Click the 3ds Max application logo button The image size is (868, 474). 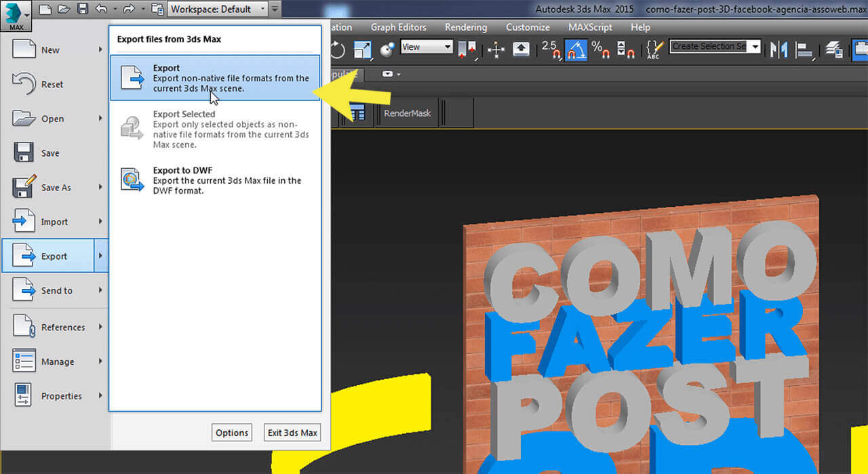click(16, 15)
